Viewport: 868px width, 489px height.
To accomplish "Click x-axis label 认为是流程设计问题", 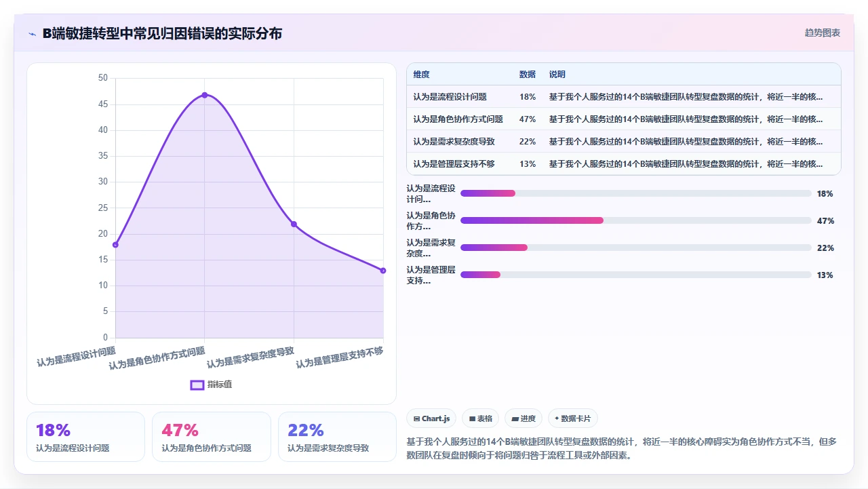I will (x=76, y=357).
